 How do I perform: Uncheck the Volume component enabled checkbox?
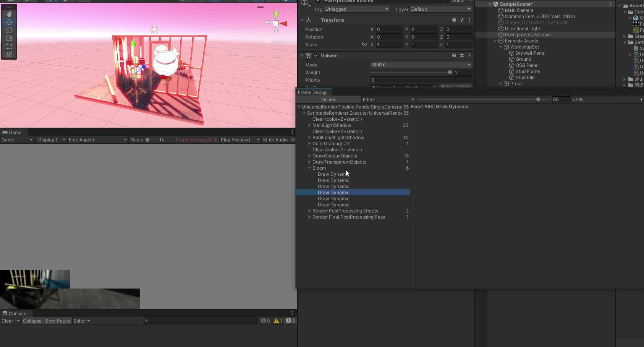[316, 56]
